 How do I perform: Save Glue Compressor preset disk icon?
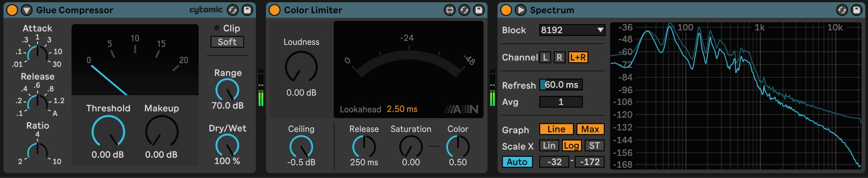[x=247, y=10]
